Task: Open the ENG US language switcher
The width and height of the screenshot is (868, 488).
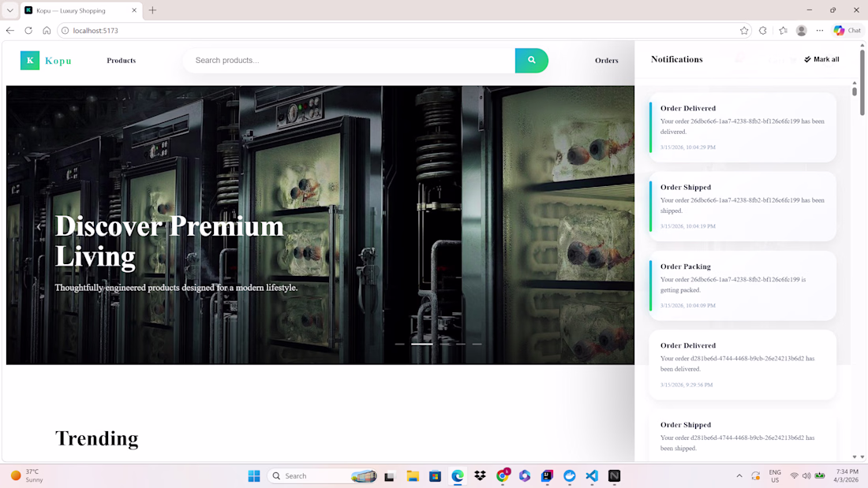Action: pyautogui.click(x=775, y=476)
